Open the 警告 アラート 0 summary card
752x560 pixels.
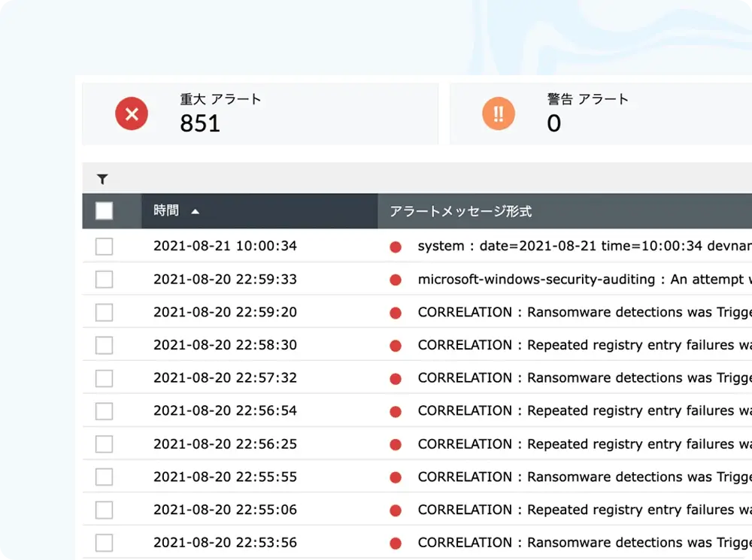pos(601,114)
